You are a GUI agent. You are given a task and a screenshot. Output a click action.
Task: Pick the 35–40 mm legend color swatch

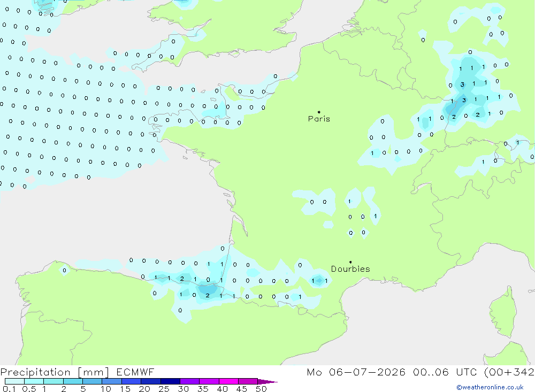pyautogui.click(x=209, y=381)
